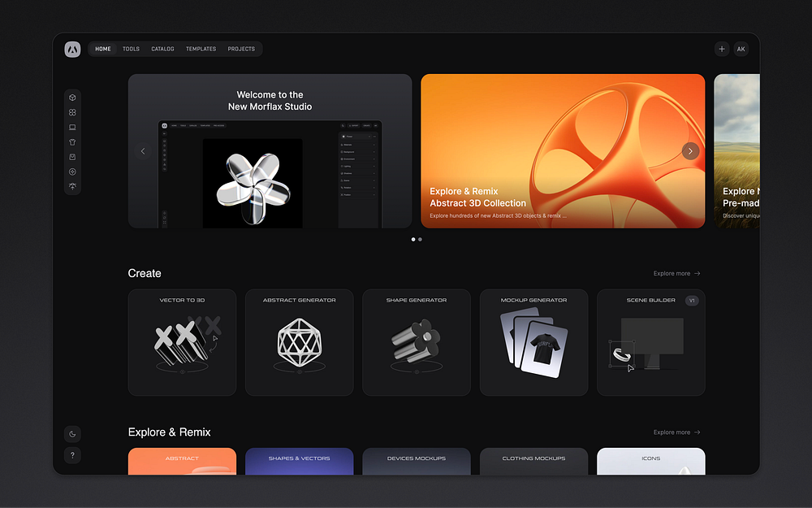Click the 'Explore & Remix' section heading
The width and height of the screenshot is (812, 508).
coord(170,432)
